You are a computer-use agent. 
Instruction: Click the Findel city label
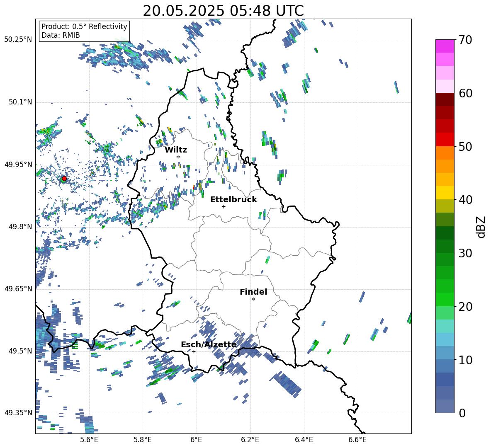(x=253, y=292)
